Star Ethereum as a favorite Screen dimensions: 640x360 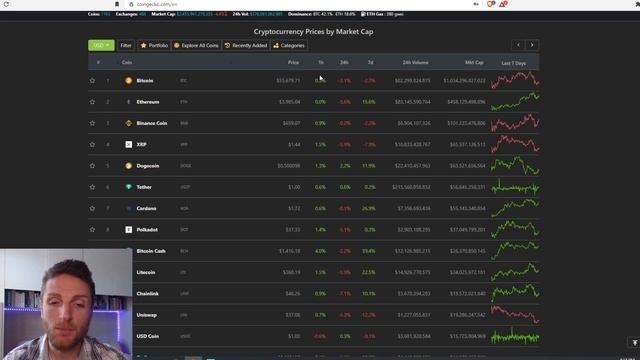92,102
